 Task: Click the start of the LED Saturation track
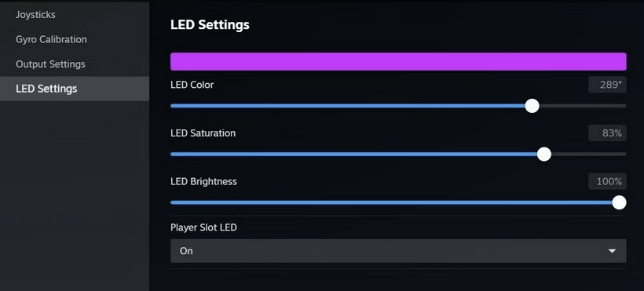(173, 155)
